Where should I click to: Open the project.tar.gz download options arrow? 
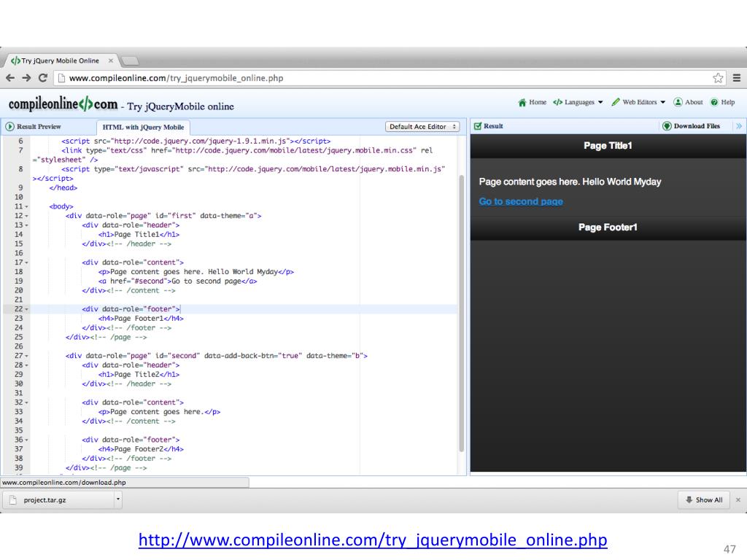click(117, 499)
